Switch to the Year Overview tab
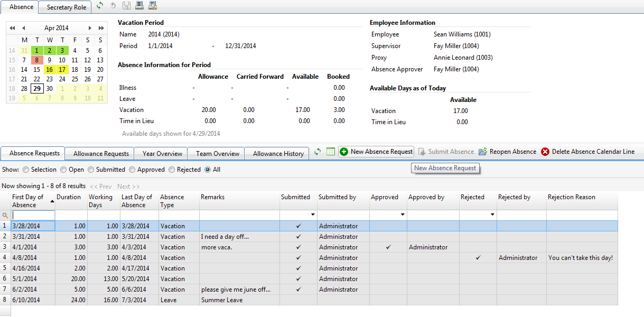The height and width of the screenshot is (317, 644). click(162, 153)
